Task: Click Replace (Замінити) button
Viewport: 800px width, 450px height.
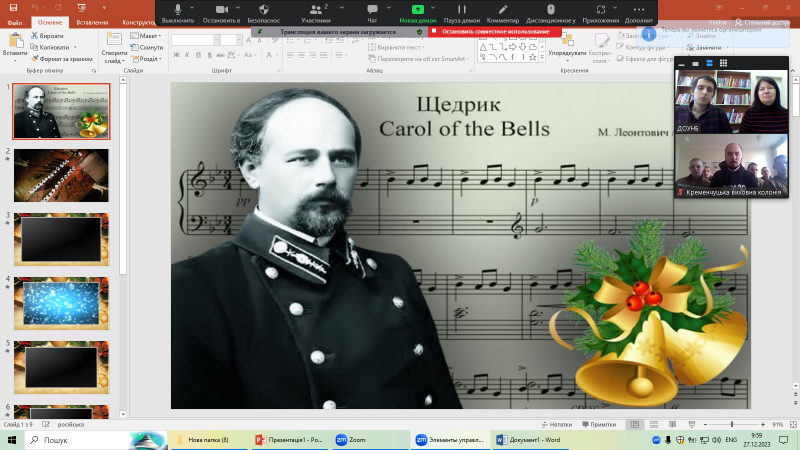Action: click(707, 47)
